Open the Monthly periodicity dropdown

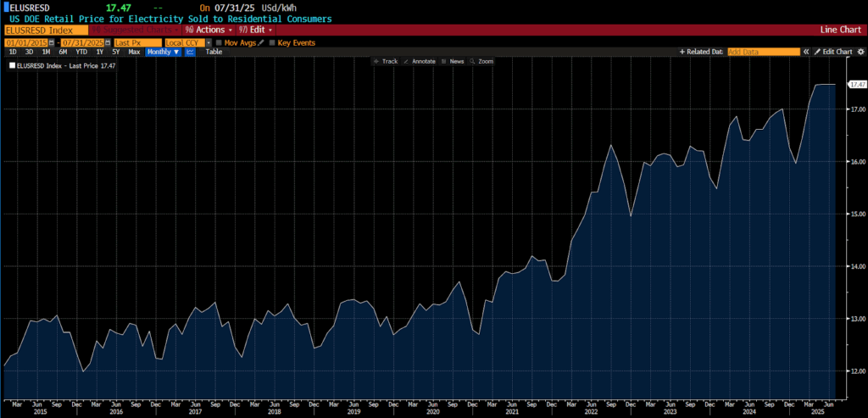point(162,52)
